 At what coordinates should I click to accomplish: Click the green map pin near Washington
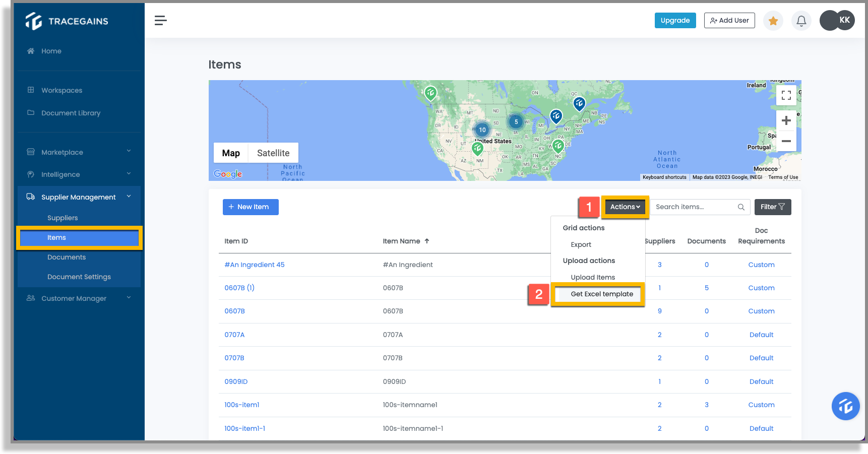[430, 93]
